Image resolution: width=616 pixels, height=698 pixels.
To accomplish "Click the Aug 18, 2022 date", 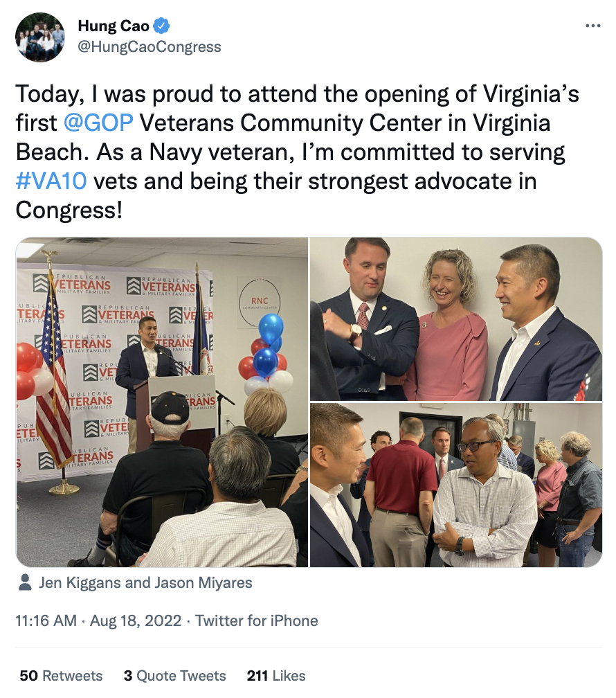I will click(136, 620).
